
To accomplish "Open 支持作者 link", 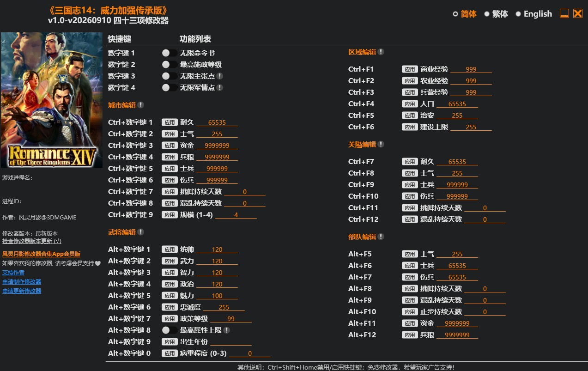I will [x=13, y=273].
